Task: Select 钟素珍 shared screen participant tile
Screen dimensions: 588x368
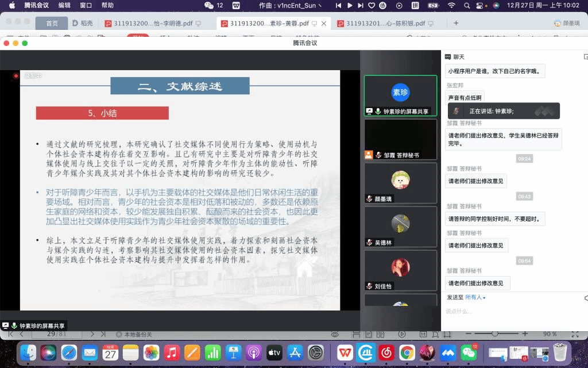Action: pyautogui.click(x=400, y=95)
